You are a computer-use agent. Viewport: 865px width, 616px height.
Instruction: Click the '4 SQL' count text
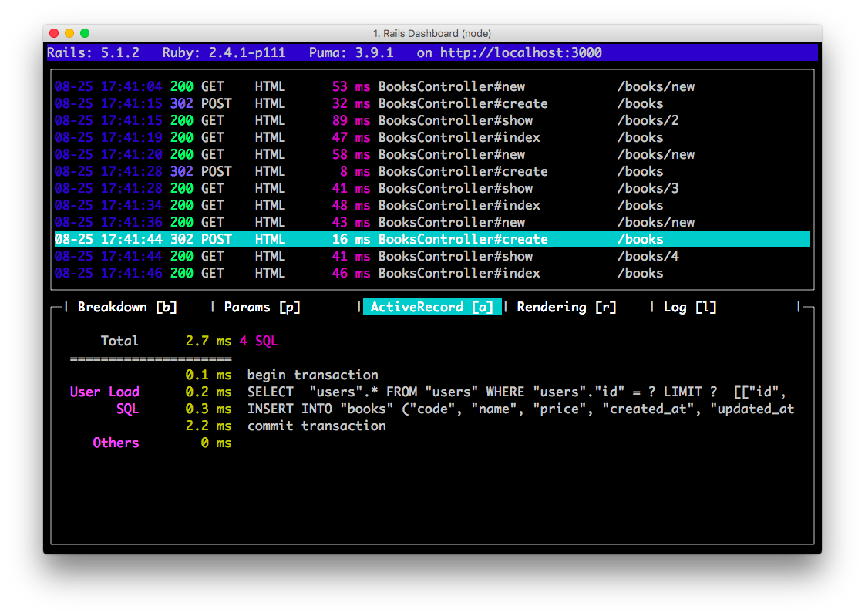(x=258, y=342)
